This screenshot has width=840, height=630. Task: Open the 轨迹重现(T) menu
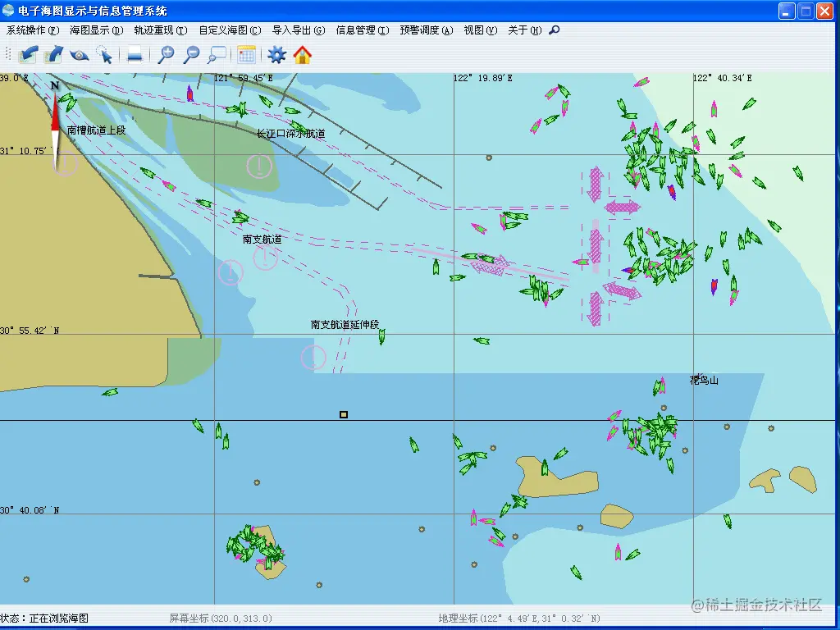point(161,30)
